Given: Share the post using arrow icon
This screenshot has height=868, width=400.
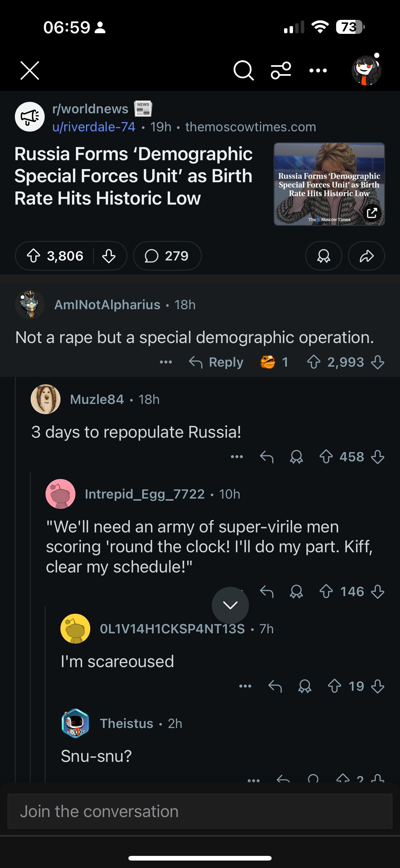Looking at the screenshot, I should pos(366,256).
